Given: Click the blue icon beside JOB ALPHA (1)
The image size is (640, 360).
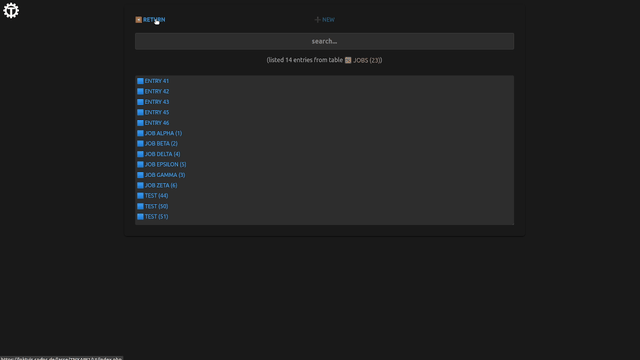Looking at the screenshot, I should coord(140,133).
